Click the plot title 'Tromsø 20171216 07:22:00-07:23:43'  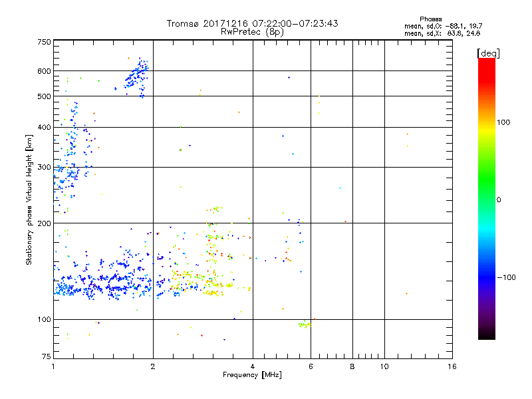252,23
